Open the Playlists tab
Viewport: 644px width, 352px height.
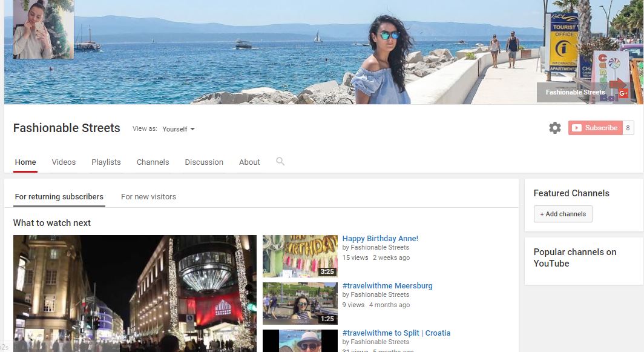tap(106, 162)
